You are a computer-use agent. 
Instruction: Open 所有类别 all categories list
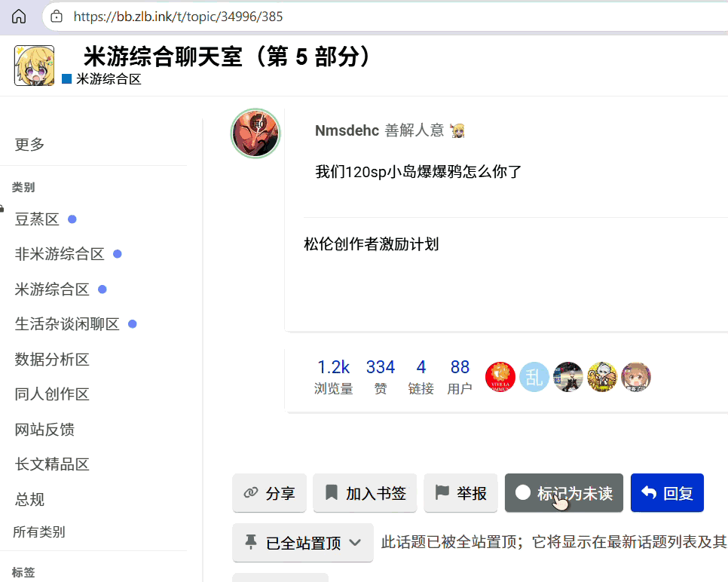pyautogui.click(x=39, y=531)
